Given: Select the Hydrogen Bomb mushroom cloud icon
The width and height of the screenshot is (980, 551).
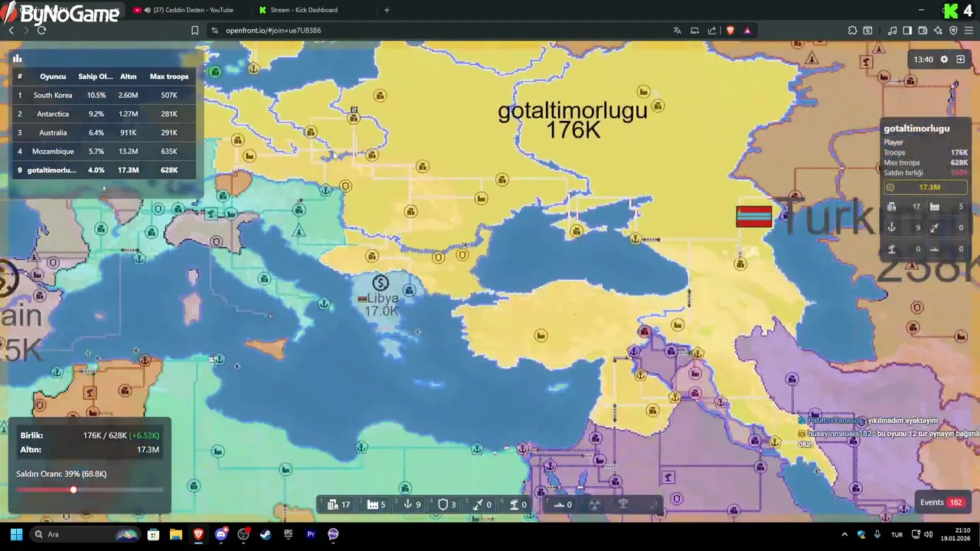Looking at the screenshot, I should pyautogui.click(x=623, y=504).
